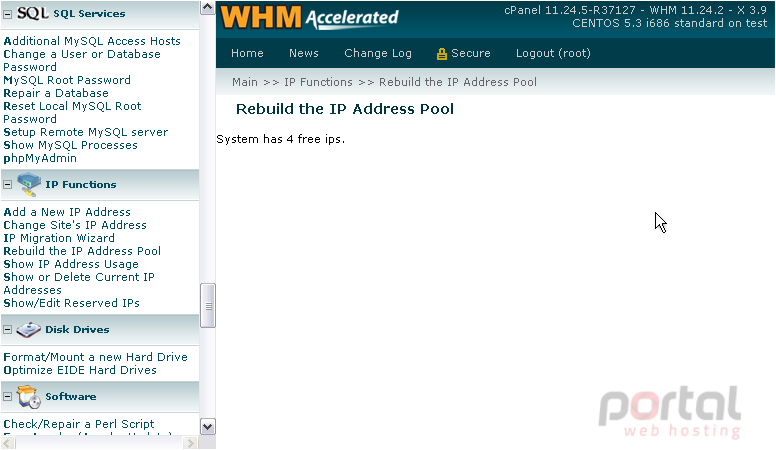Click the SQL Services section icon

click(33, 13)
